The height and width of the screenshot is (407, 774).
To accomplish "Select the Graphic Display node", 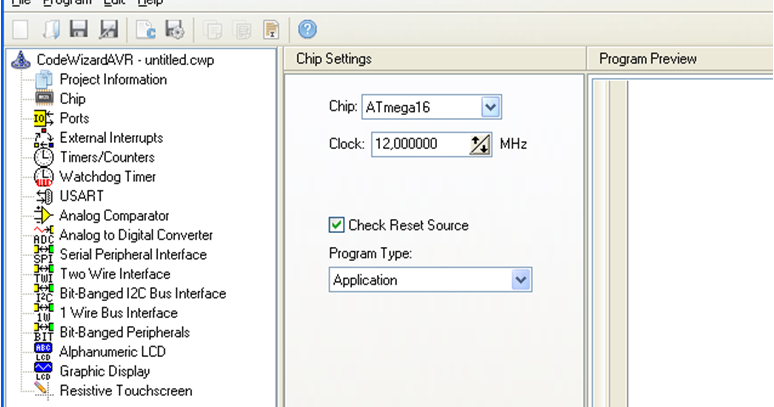I will 105,371.
